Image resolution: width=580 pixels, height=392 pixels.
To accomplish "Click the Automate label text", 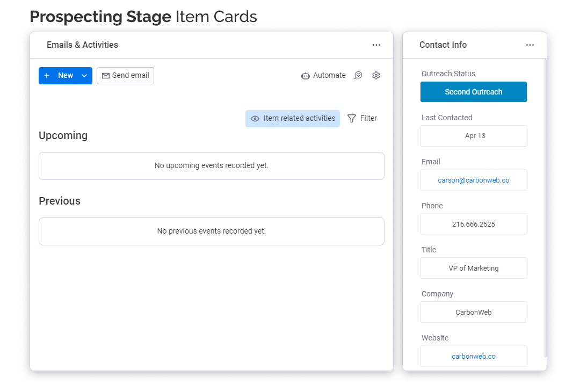I will (329, 76).
